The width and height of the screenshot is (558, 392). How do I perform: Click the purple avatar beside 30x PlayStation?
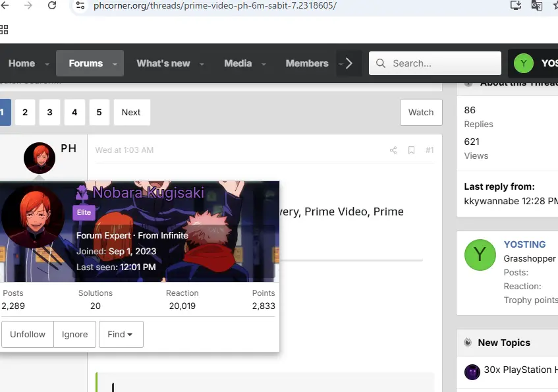[472, 372]
